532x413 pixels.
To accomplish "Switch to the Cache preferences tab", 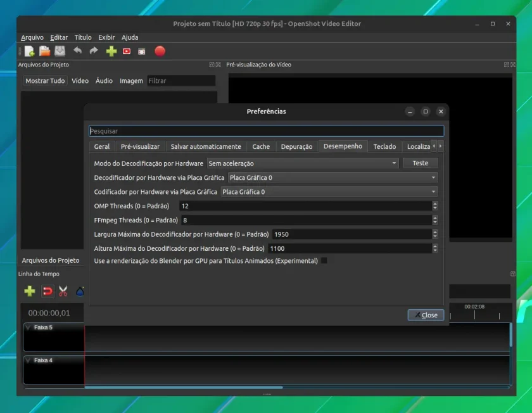I will pos(261,146).
